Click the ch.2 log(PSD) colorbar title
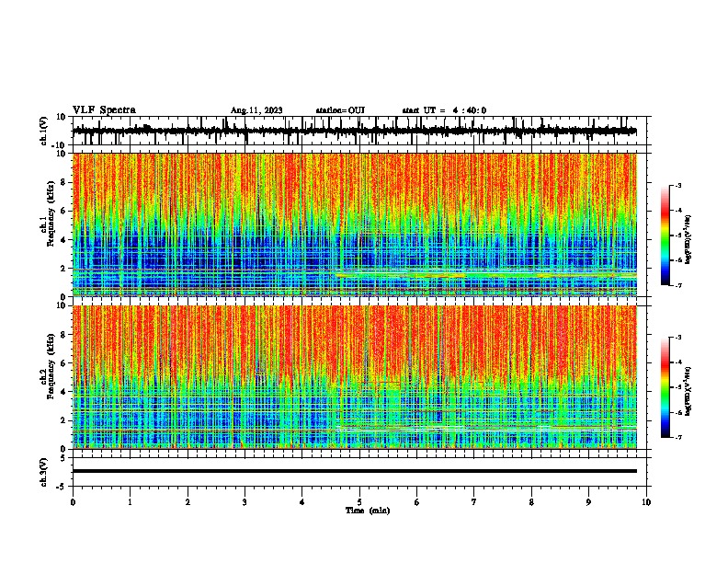 click(x=688, y=392)
